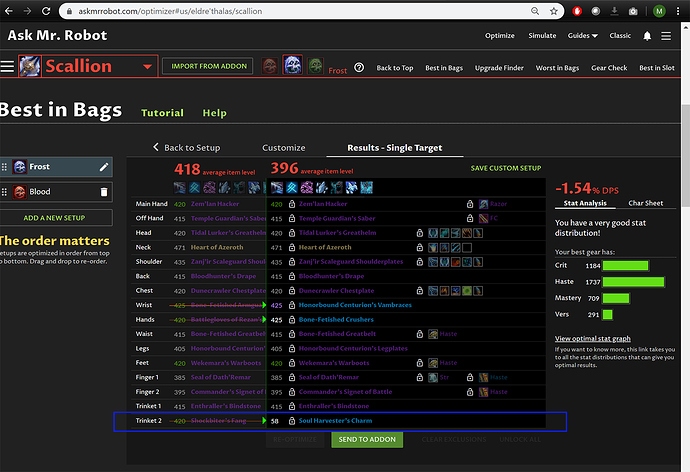The image size is (690, 472).
Task: Bookmark page with star icon
Action: pos(554,11)
